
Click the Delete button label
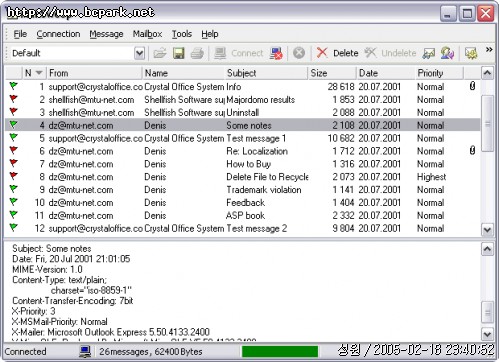pyautogui.click(x=346, y=53)
